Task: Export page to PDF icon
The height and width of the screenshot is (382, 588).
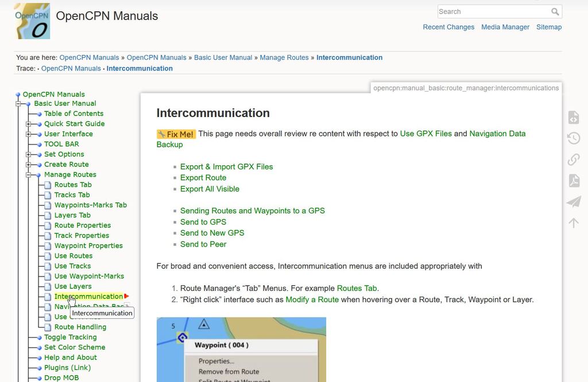Action: pos(574,181)
